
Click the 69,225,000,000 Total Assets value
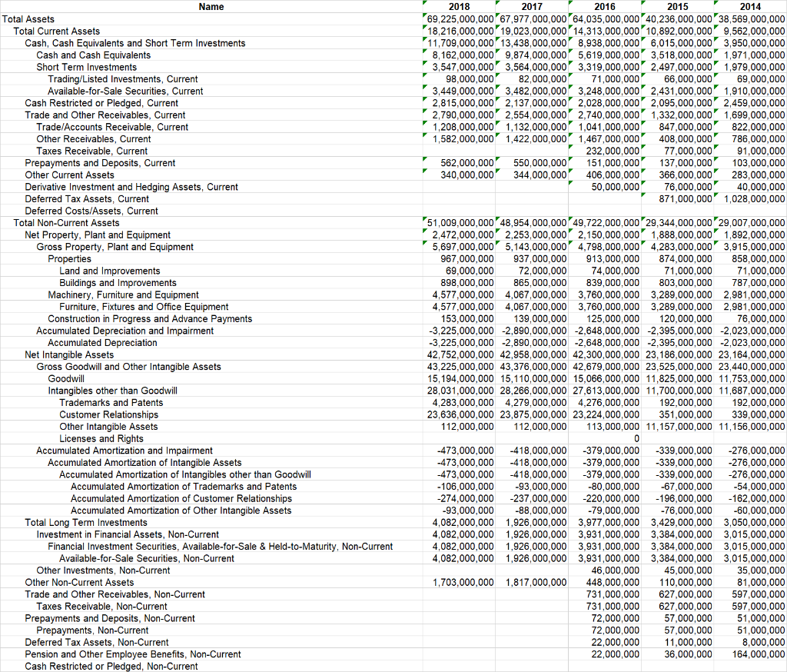(x=459, y=18)
